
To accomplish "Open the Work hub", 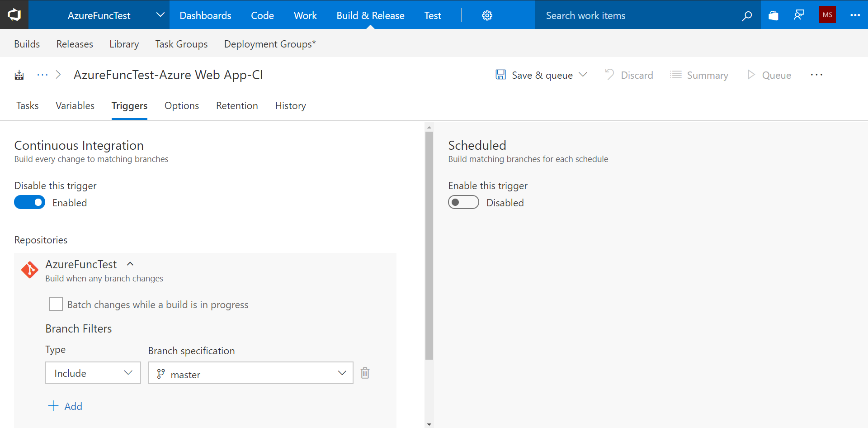I will 305,15.
